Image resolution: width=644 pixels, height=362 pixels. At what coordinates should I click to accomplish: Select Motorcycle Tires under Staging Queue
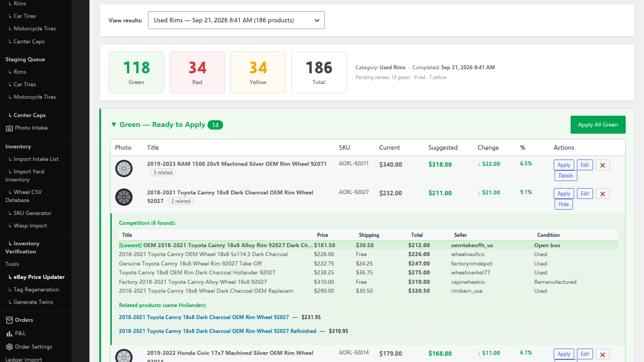35,97
